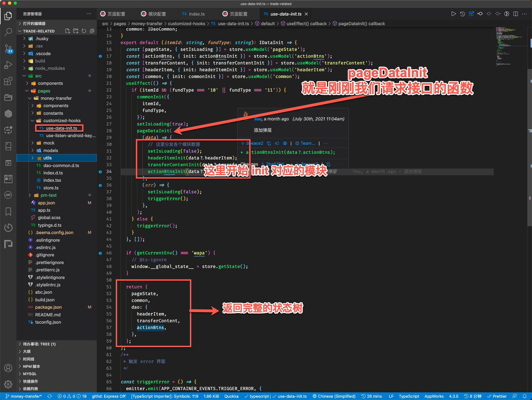Open the Extensions view
Screen dimensions: 532x400
click(8, 81)
